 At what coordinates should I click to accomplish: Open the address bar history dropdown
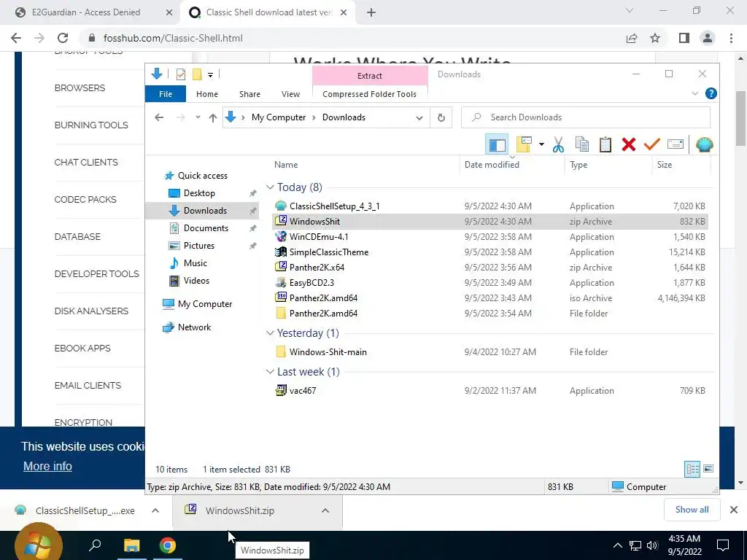(419, 117)
